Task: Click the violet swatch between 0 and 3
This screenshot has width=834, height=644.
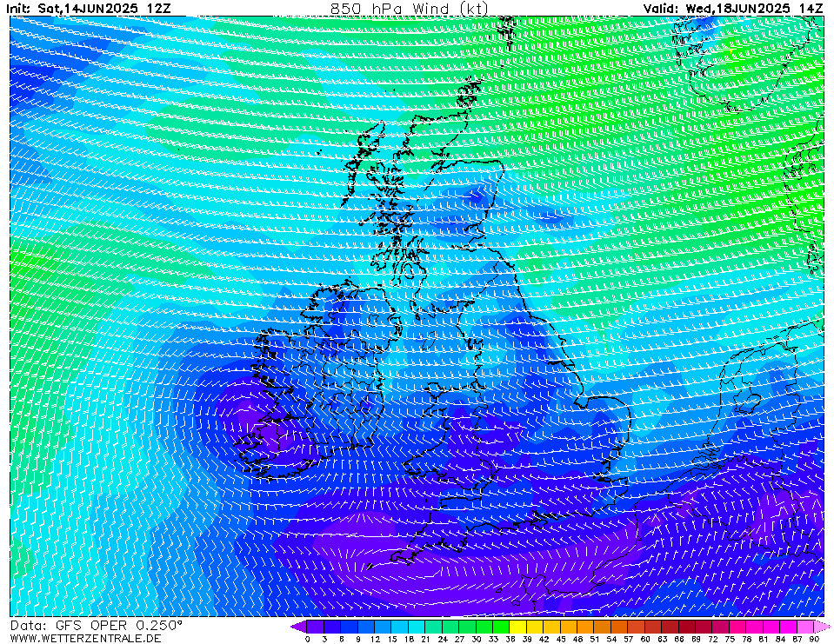Action: point(316,627)
